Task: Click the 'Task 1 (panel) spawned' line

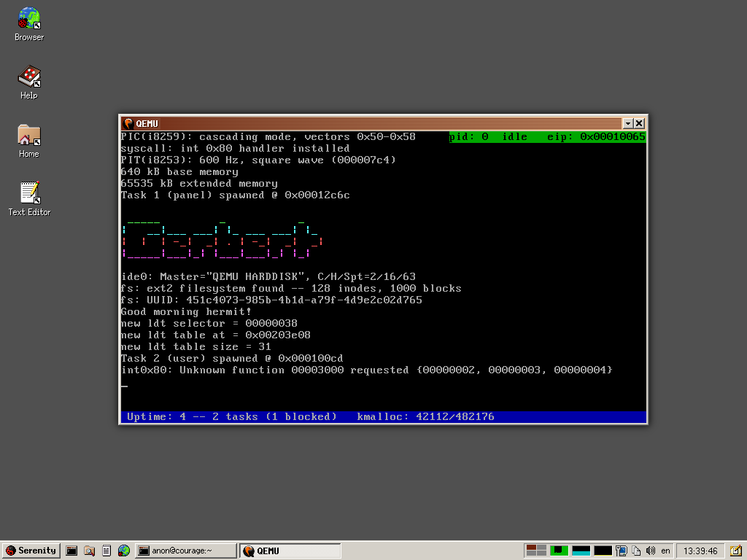Action: (x=236, y=195)
